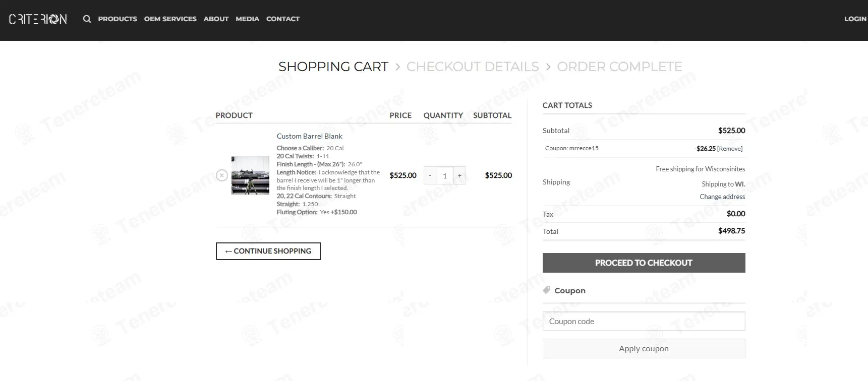
Task: Click the quantity number field
Action: 444,175
